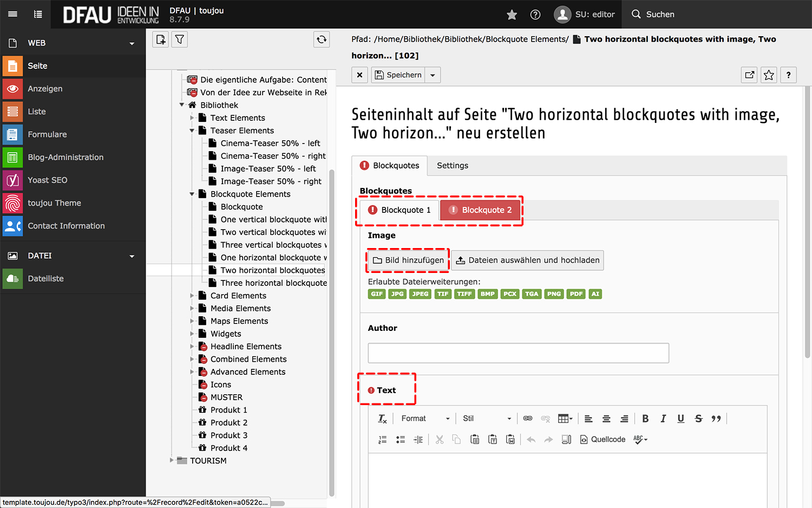Screen dimensions: 812x508
Task: Open the help question mark in top bar
Action: (535, 15)
